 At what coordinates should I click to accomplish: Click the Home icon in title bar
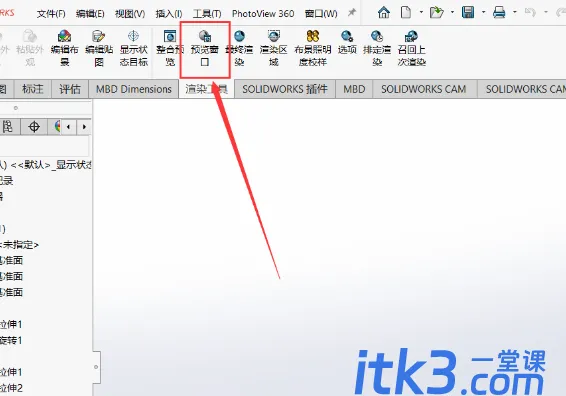pyautogui.click(x=384, y=13)
